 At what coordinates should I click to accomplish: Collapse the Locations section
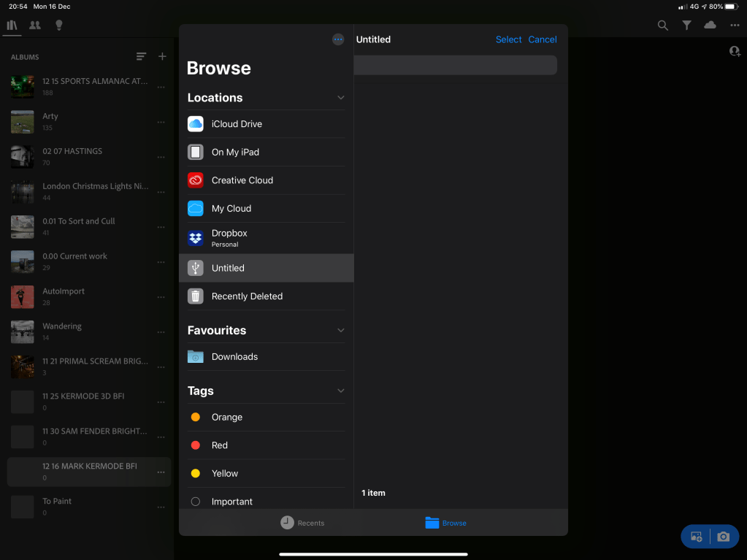pyautogui.click(x=340, y=98)
